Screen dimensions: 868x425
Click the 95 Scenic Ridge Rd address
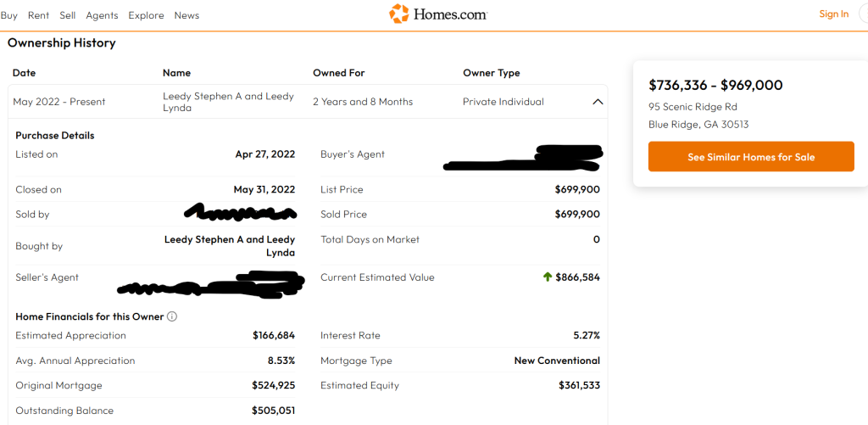click(x=693, y=107)
